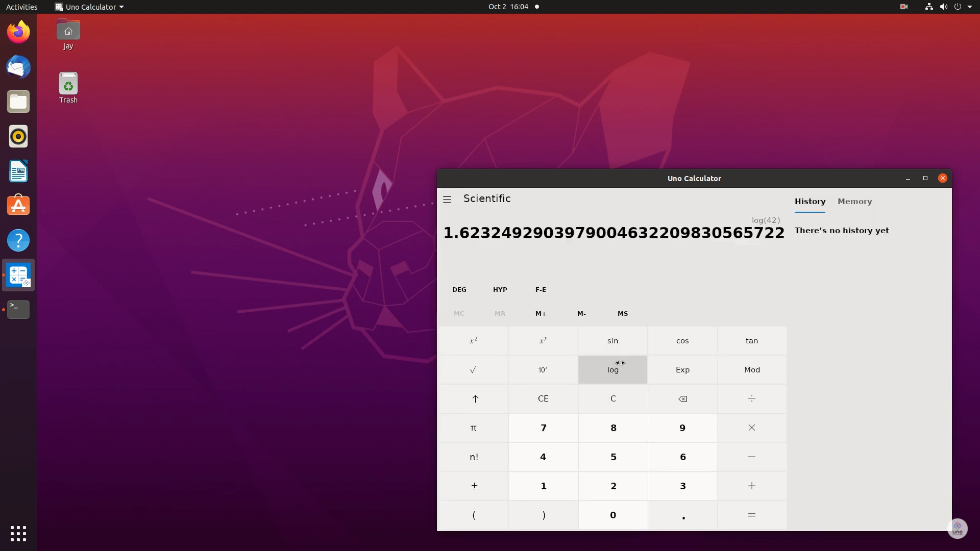Toggle F-E scientific notation display
This screenshot has height=551, width=980.
(541, 289)
